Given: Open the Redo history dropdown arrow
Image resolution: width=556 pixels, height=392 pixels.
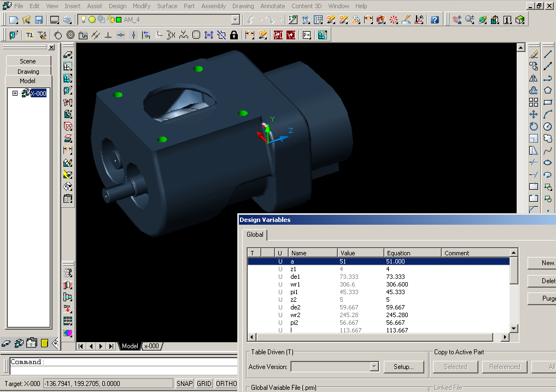Looking at the screenshot, I should [280, 20].
